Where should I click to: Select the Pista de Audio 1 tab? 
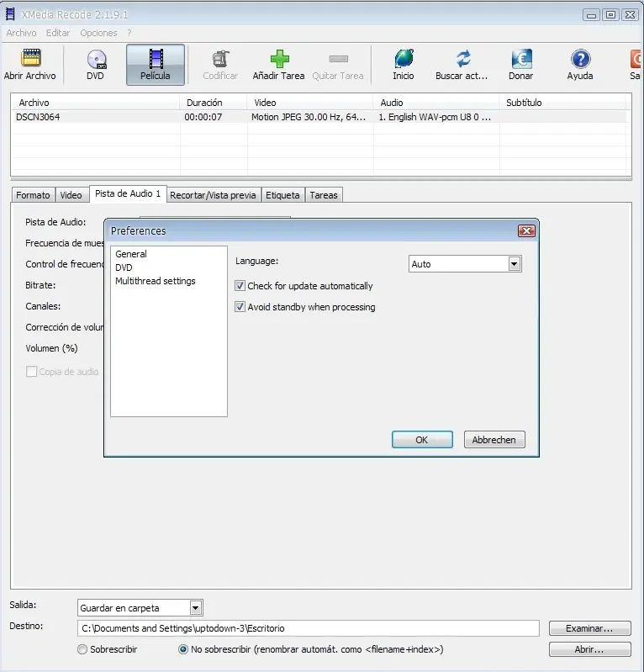[x=128, y=193]
